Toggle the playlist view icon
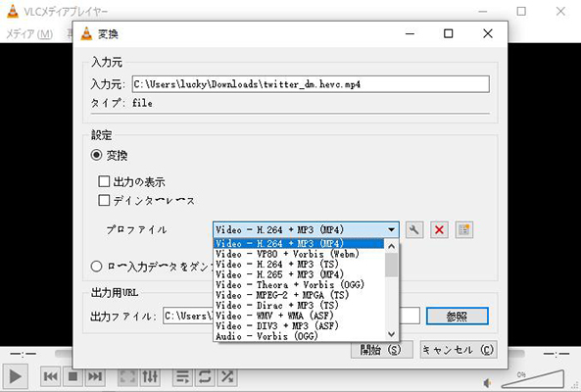This screenshot has height=392, width=581. click(182, 376)
